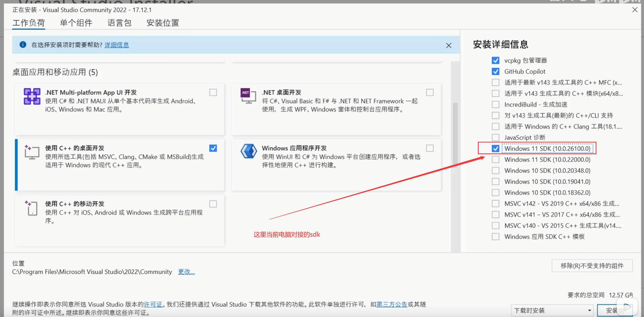Click the C++ desktop development icon
644x317 pixels.
tap(32, 152)
